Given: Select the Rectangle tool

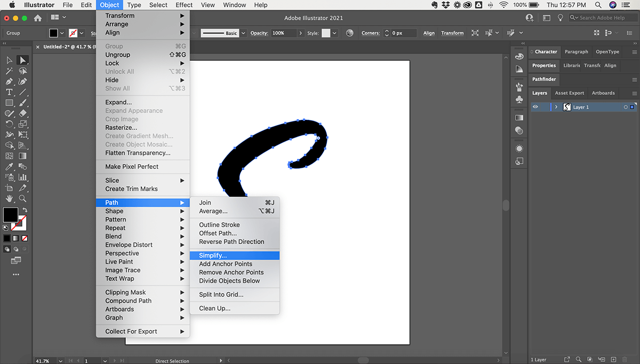Looking at the screenshot, I should 9,103.
